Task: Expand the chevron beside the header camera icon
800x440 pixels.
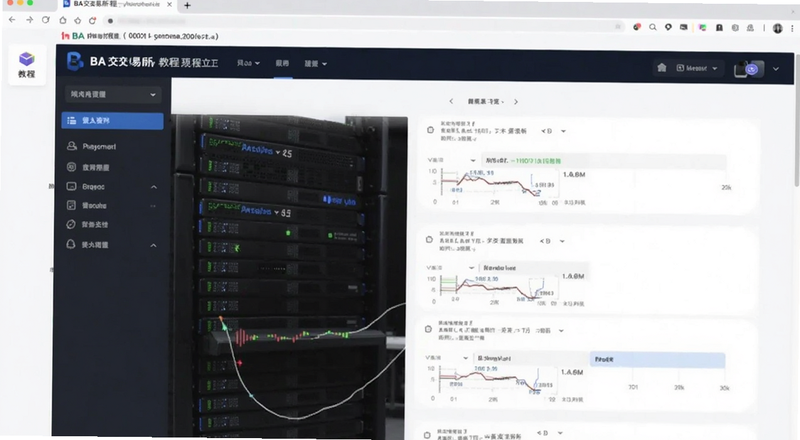Action: tap(776, 69)
